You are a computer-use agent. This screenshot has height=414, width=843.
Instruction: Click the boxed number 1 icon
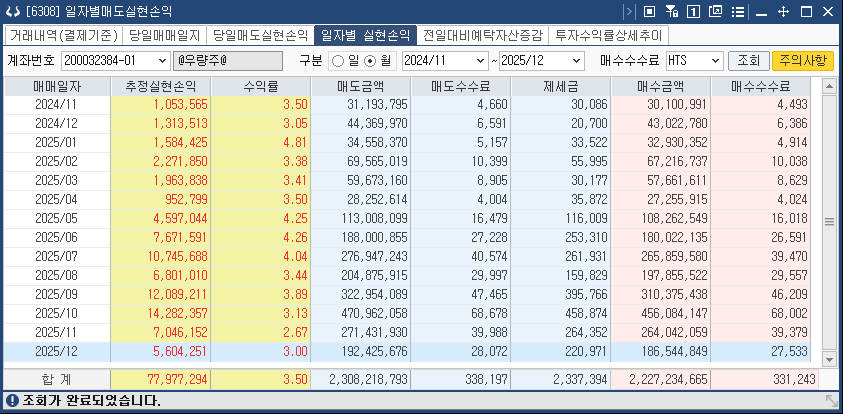click(x=692, y=11)
